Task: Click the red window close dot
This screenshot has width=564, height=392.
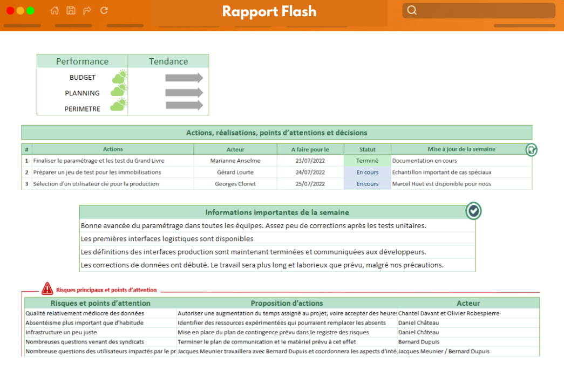Action: 10,11
